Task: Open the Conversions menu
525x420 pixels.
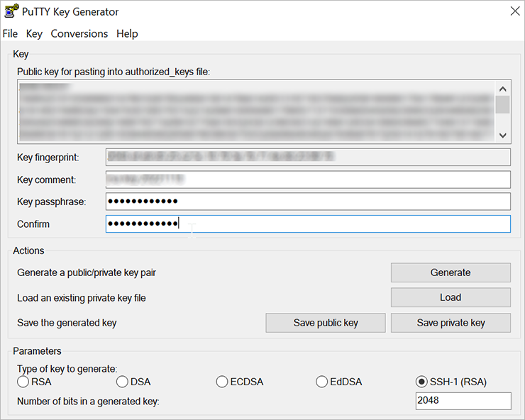Action: coord(79,34)
